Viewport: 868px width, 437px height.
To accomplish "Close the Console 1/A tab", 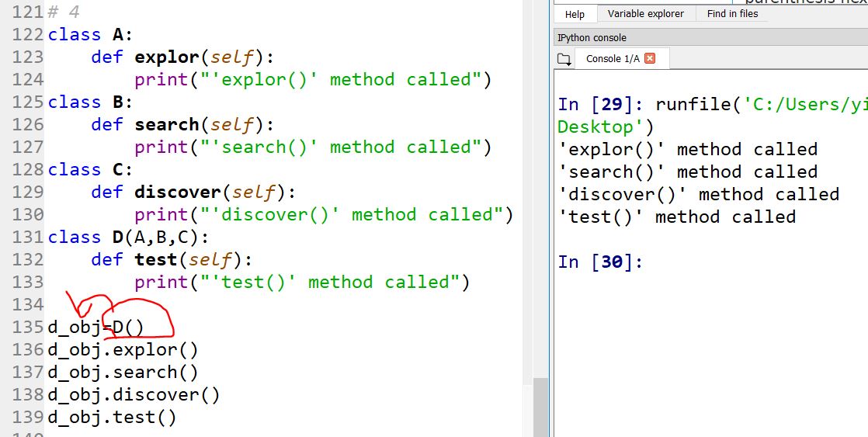I will [x=650, y=58].
